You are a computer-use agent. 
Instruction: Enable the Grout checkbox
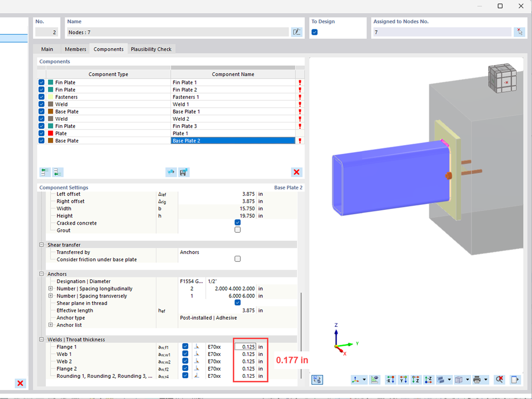point(238,229)
